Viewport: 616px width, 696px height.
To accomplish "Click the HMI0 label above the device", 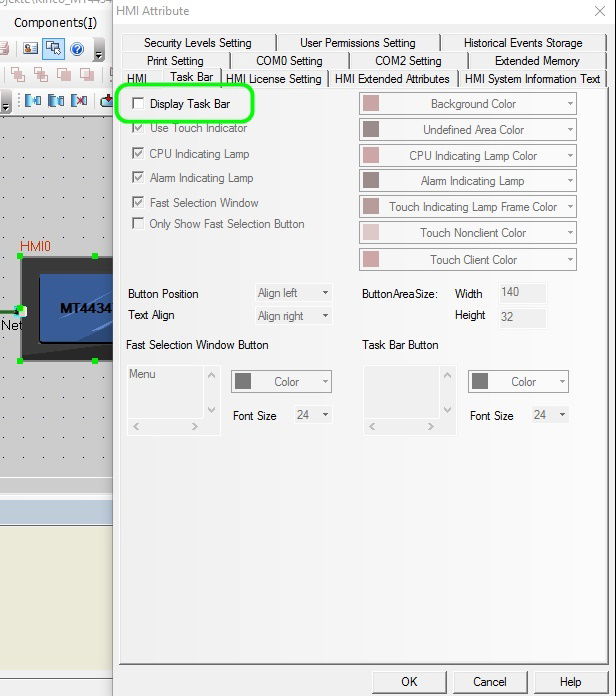I will pyautogui.click(x=36, y=246).
